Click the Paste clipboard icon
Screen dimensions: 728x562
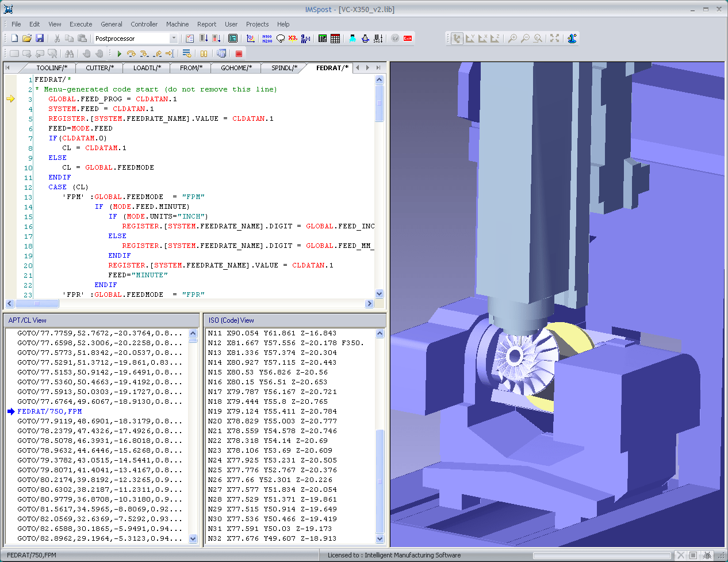point(82,39)
